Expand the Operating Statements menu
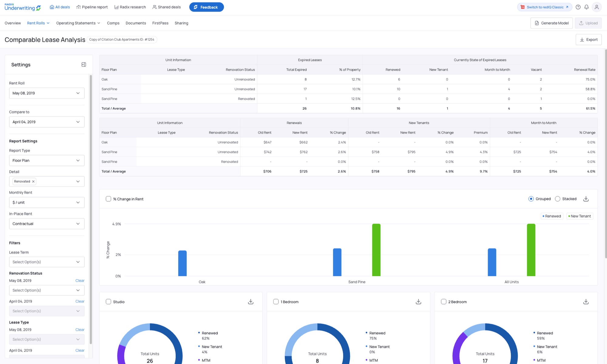 78,23
